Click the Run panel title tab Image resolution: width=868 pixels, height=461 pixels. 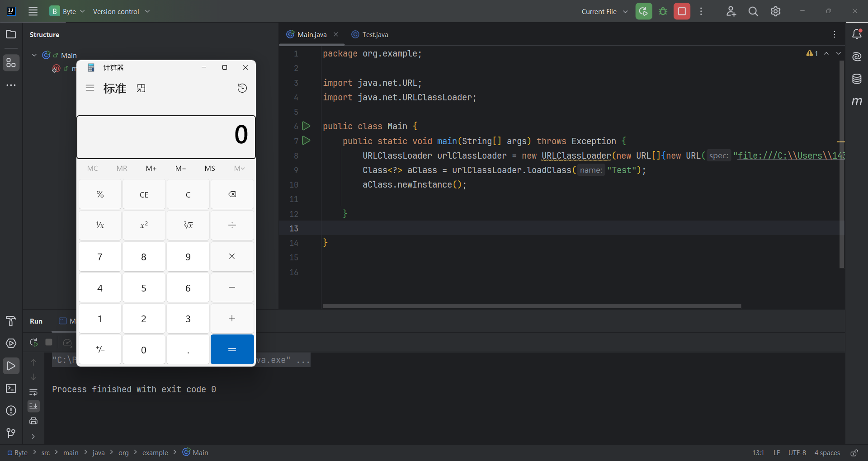(x=36, y=321)
